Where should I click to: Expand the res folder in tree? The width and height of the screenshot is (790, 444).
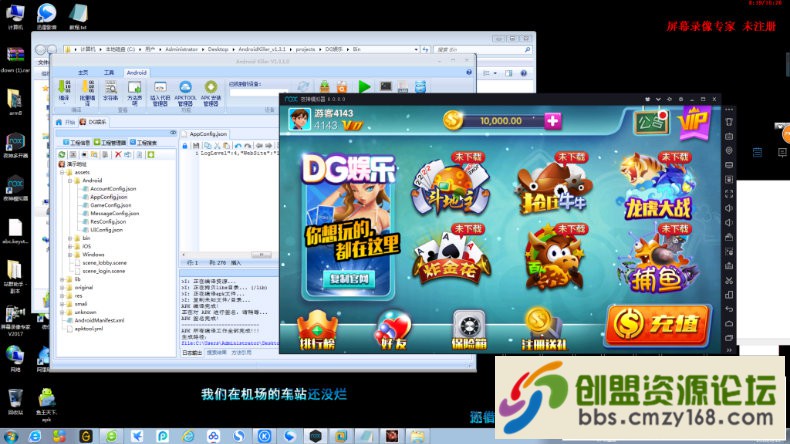62,296
